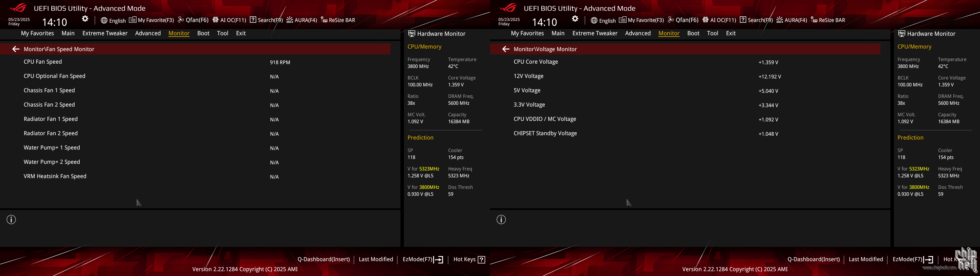Open My Favorites tab in left Fan Speed screen
980x276 pixels.
pyautogui.click(x=37, y=33)
